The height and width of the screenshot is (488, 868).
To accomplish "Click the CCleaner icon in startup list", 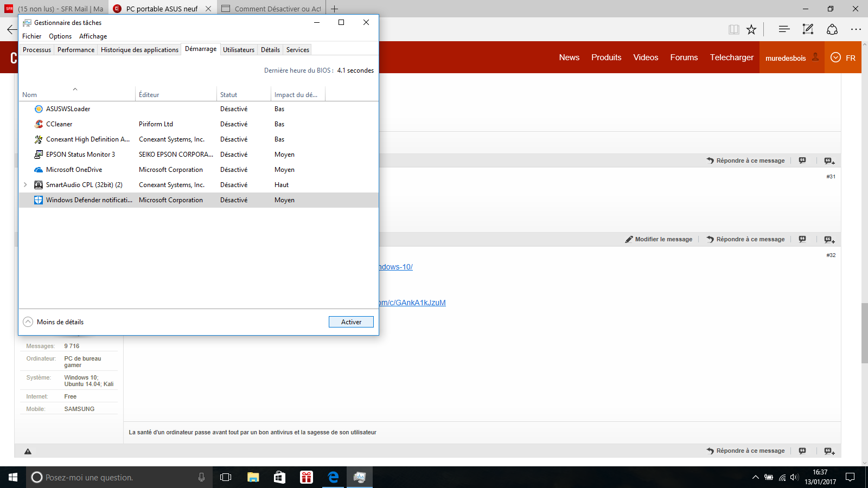I will (x=39, y=124).
